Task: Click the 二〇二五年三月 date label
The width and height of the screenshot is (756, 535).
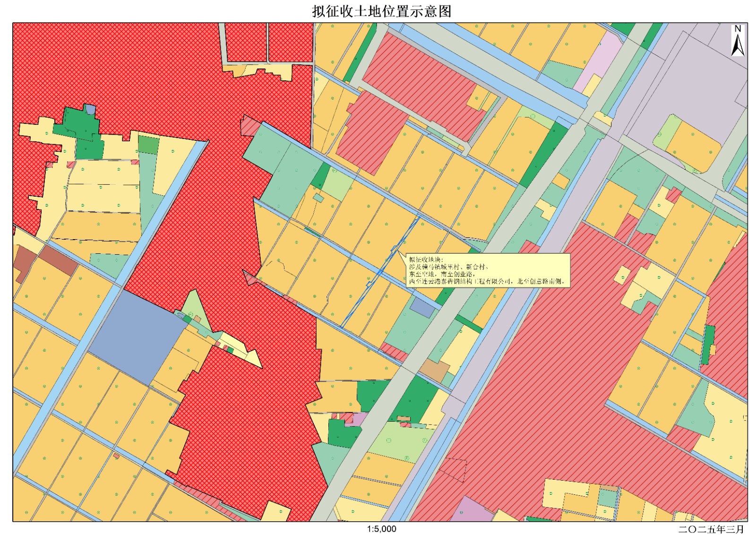Action: (x=711, y=529)
